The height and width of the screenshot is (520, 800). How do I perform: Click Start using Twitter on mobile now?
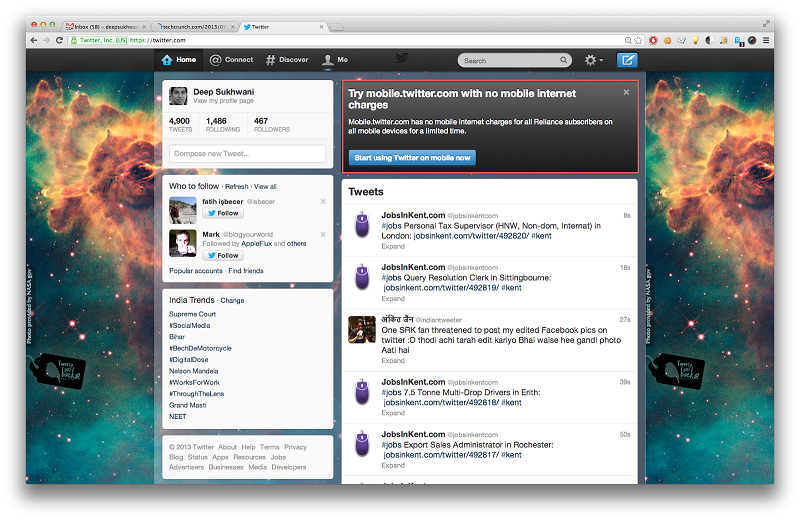[412, 158]
